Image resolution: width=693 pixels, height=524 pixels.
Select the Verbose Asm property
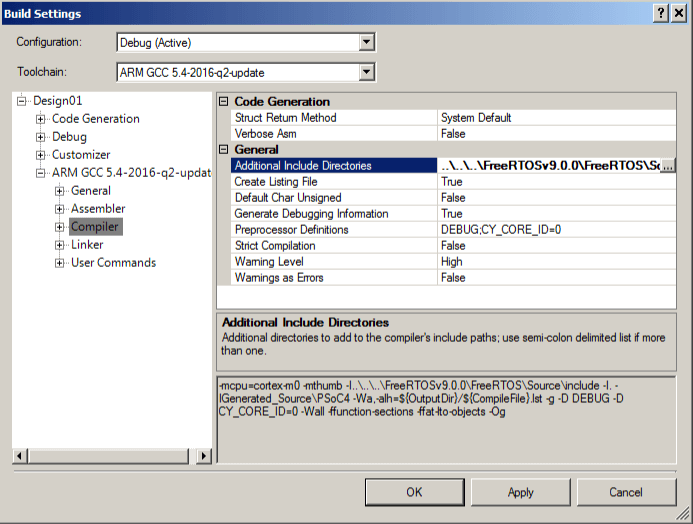[x=334, y=134]
